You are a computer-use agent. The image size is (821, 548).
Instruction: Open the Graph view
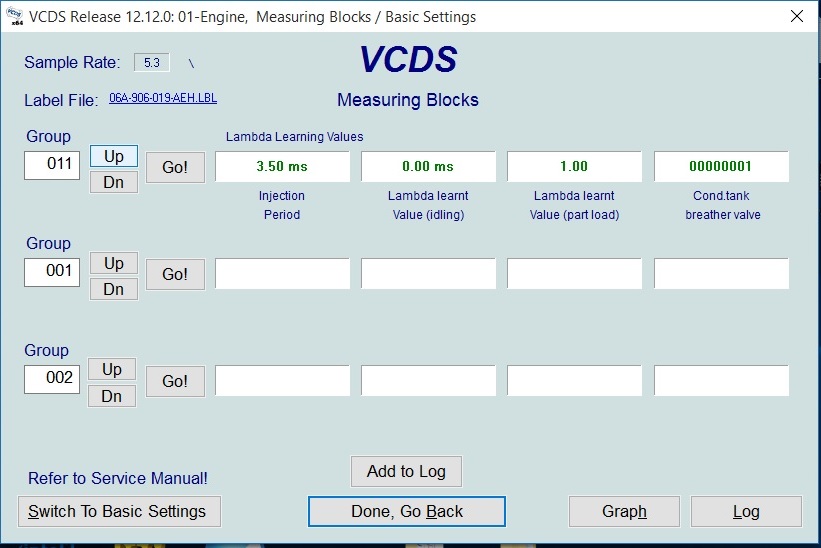click(624, 511)
